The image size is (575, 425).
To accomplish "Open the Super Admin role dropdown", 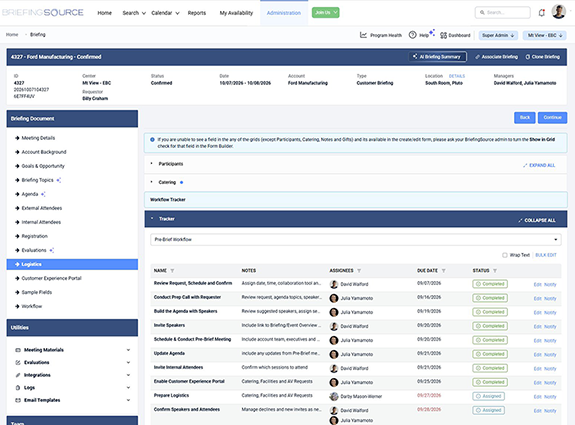I will click(498, 35).
